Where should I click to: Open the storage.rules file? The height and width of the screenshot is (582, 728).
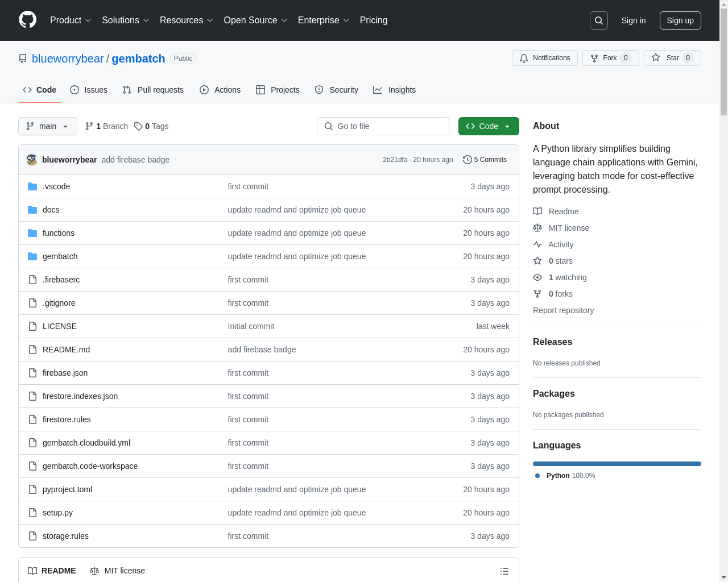tap(65, 536)
